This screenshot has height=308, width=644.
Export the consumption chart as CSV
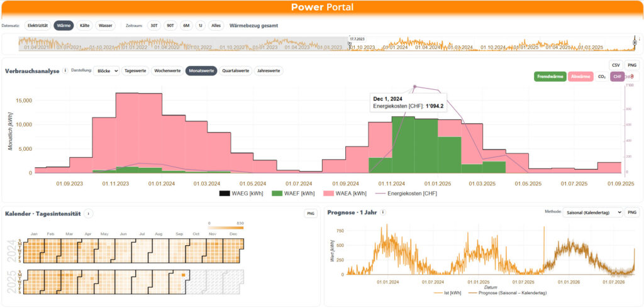pos(616,65)
